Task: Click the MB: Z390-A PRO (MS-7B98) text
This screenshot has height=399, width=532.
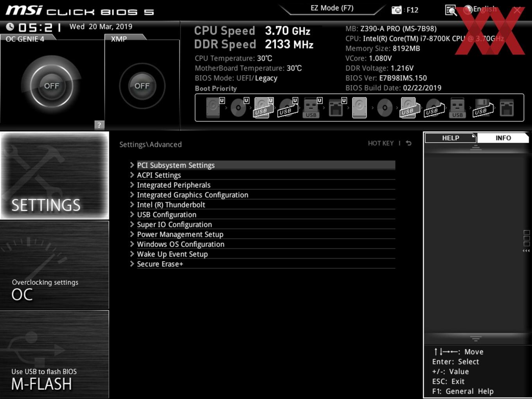Action: 391,29
